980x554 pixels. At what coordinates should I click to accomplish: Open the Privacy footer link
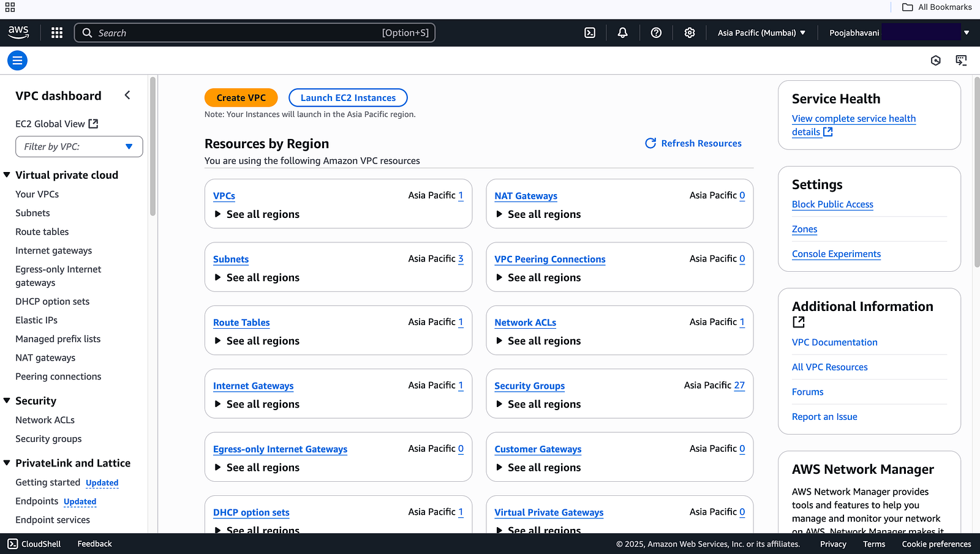click(833, 544)
